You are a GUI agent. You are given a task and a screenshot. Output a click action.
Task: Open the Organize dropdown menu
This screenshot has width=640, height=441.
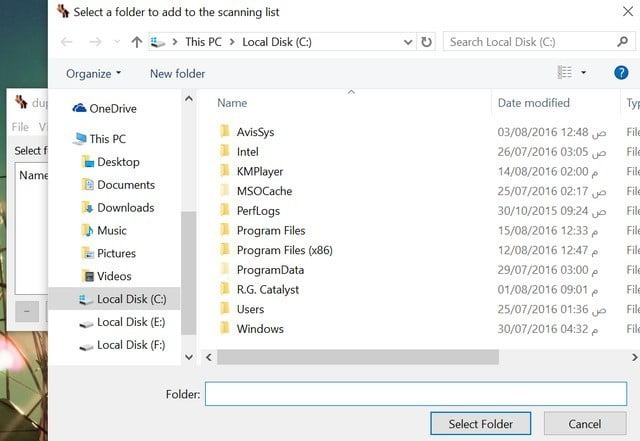tap(93, 73)
